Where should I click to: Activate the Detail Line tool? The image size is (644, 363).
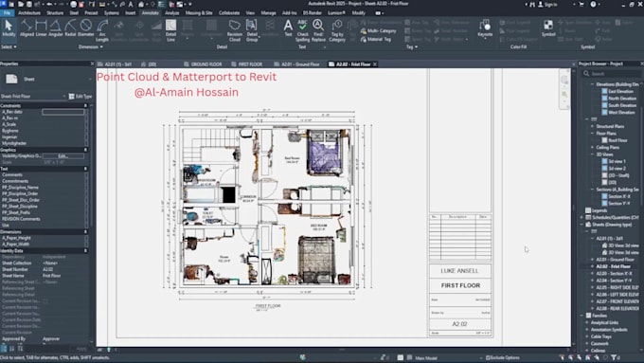tap(170, 30)
